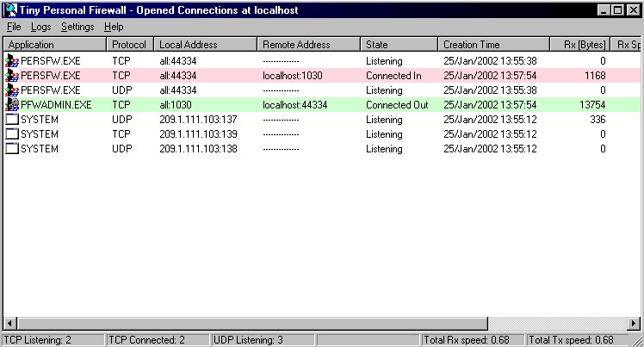Click the window resize grip
This screenshot has height=347, width=644.
pyautogui.click(x=636, y=340)
